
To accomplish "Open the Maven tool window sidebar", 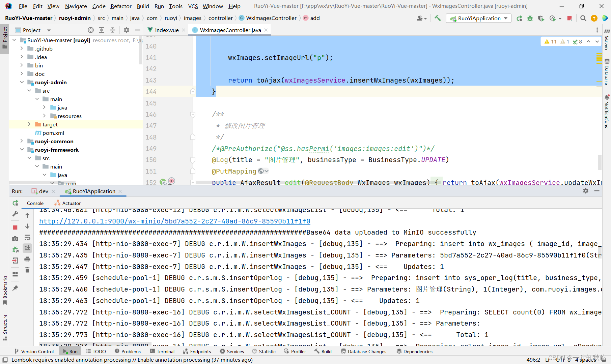I will [x=607, y=41].
